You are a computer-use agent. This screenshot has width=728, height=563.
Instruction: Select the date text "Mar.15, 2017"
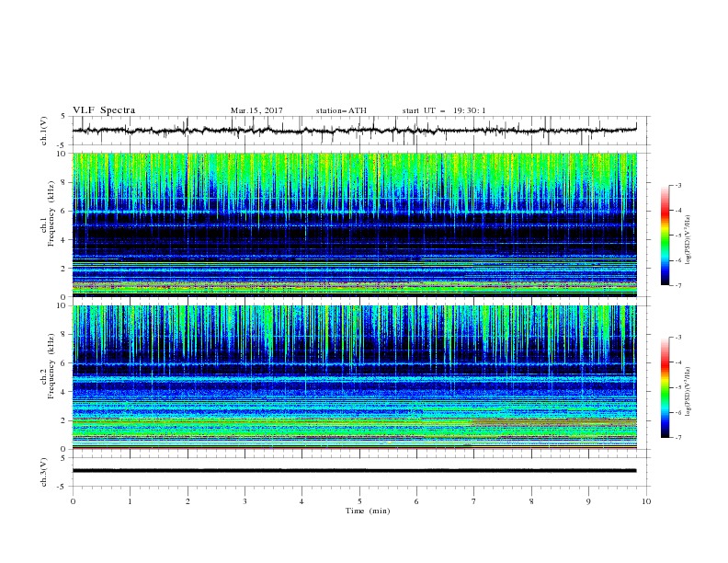point(256,110)
